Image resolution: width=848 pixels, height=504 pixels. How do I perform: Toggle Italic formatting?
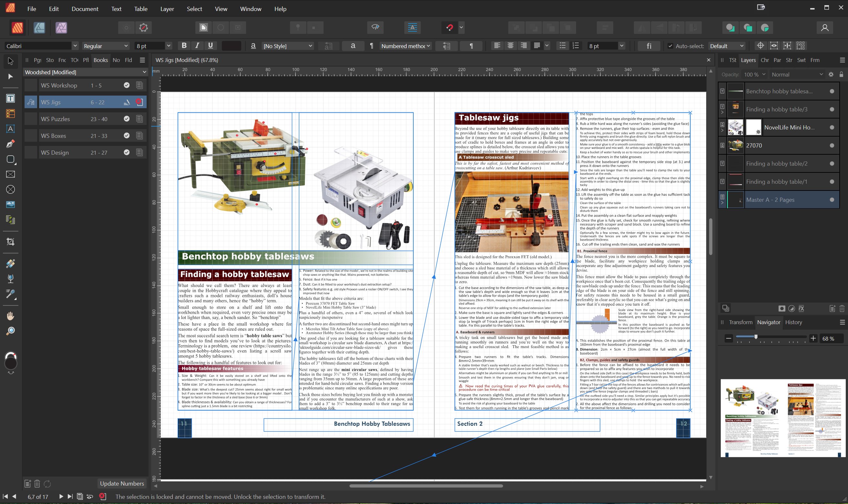[197, 46]
